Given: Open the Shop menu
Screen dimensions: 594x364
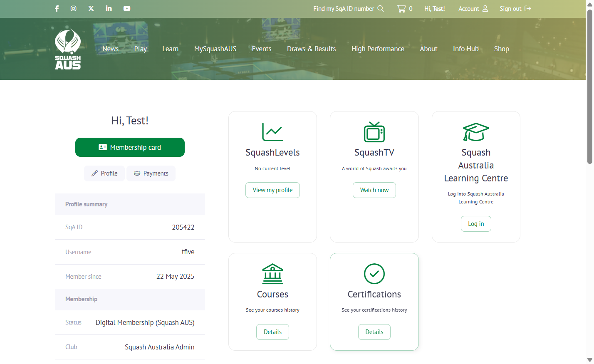Looking at the screenshot, I should 502,49.
